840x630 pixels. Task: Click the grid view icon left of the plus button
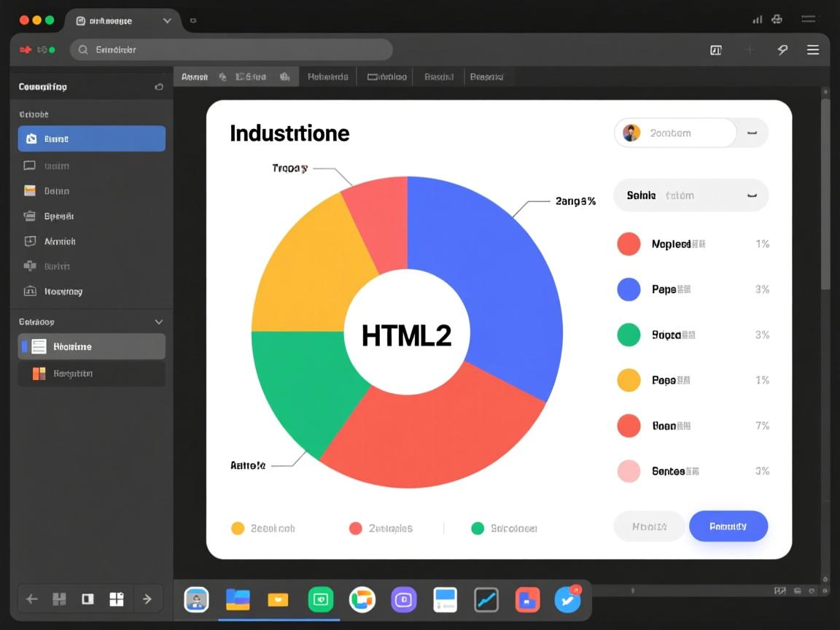coord(715,50)
